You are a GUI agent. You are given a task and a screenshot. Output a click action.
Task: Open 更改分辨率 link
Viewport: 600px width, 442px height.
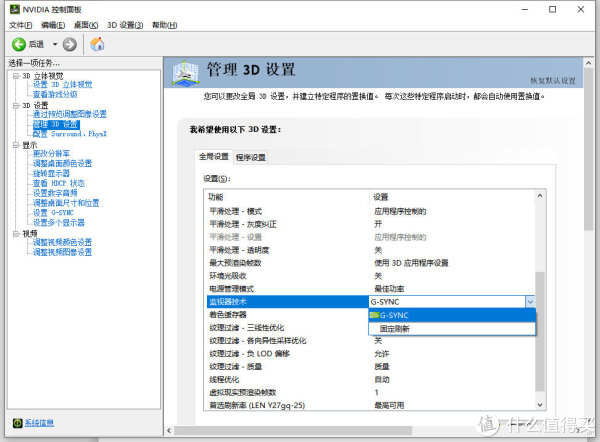pos(51,153)
